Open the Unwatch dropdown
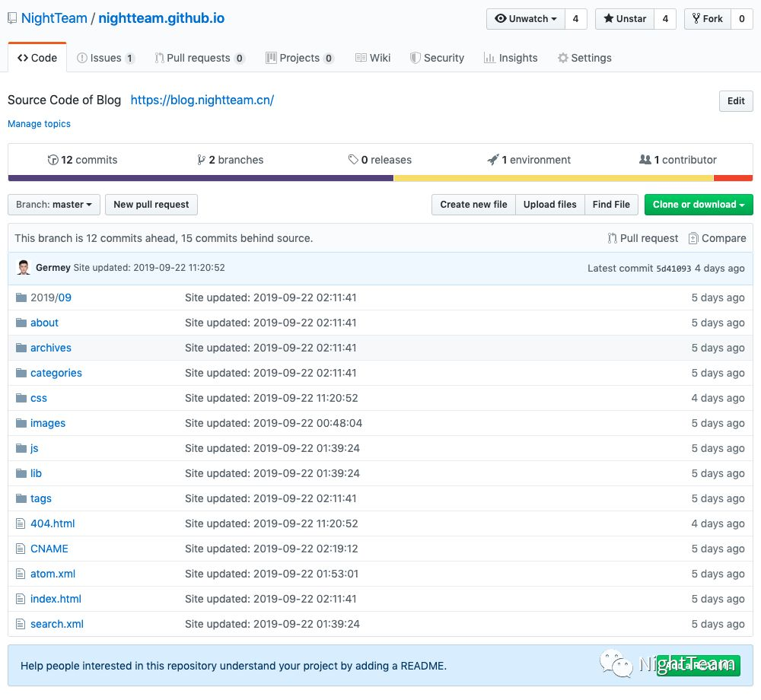 526,19
